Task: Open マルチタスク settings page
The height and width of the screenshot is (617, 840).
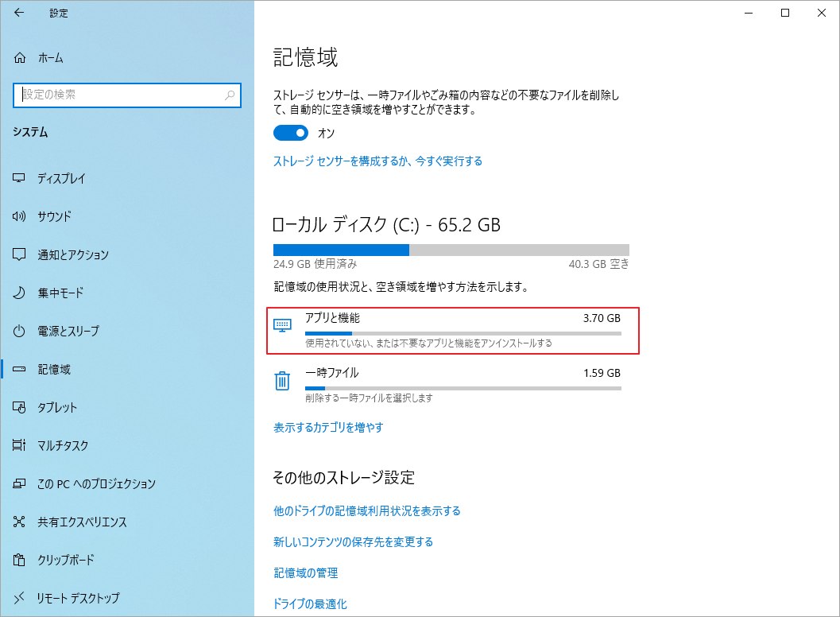Action: click(x=63, y=445)
